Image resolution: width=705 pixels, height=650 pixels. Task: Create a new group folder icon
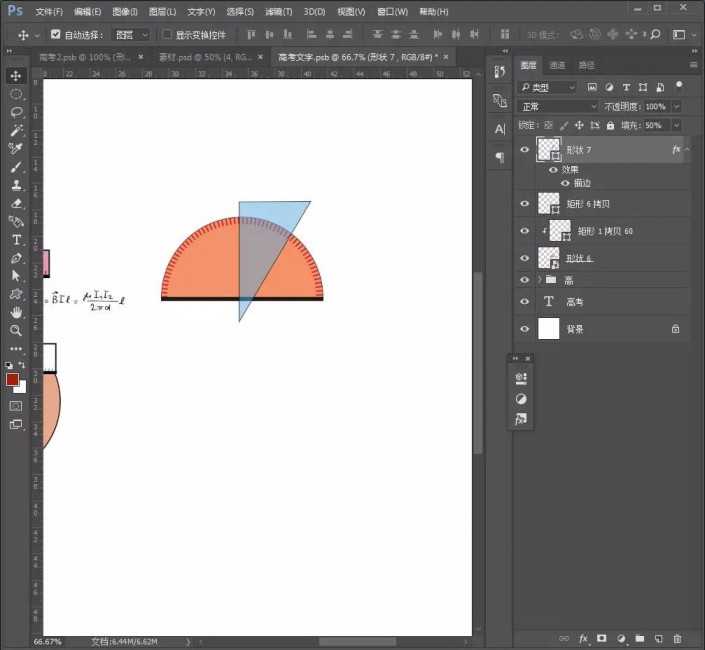pos(640,638)
